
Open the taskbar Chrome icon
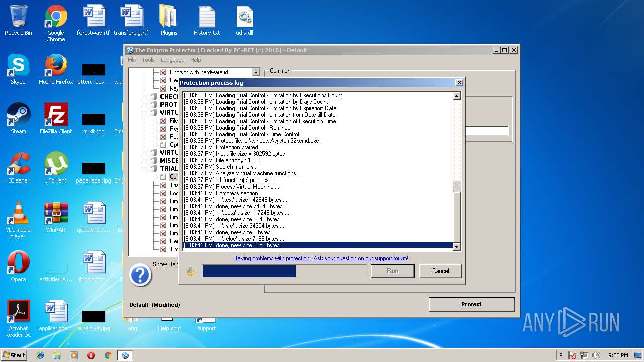pyautogui.click(x=107, y=355)
